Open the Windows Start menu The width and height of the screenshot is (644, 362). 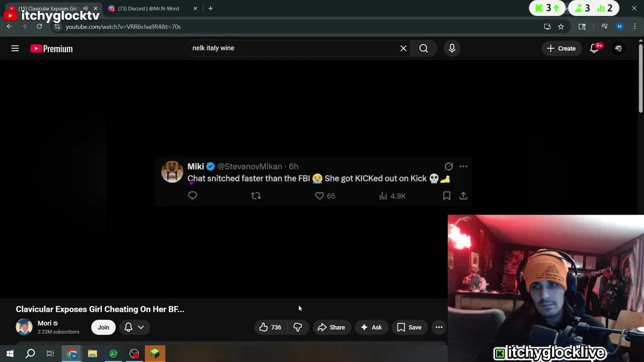click(10, 354)
